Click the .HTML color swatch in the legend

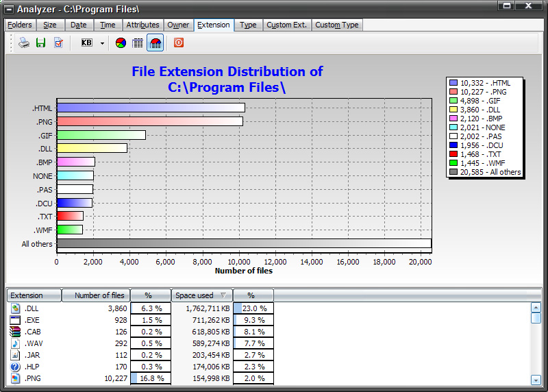(453, 83)
